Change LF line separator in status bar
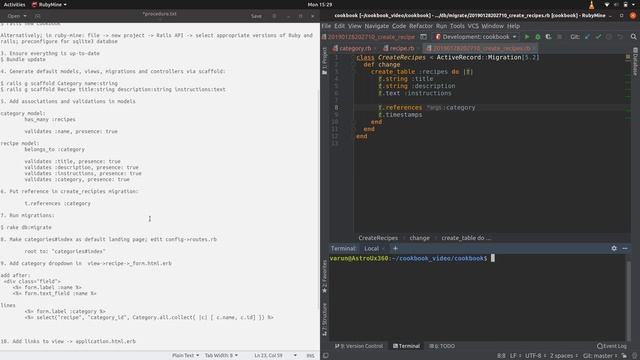The height and width of the screenshot is (360, 640). [515, 356]
